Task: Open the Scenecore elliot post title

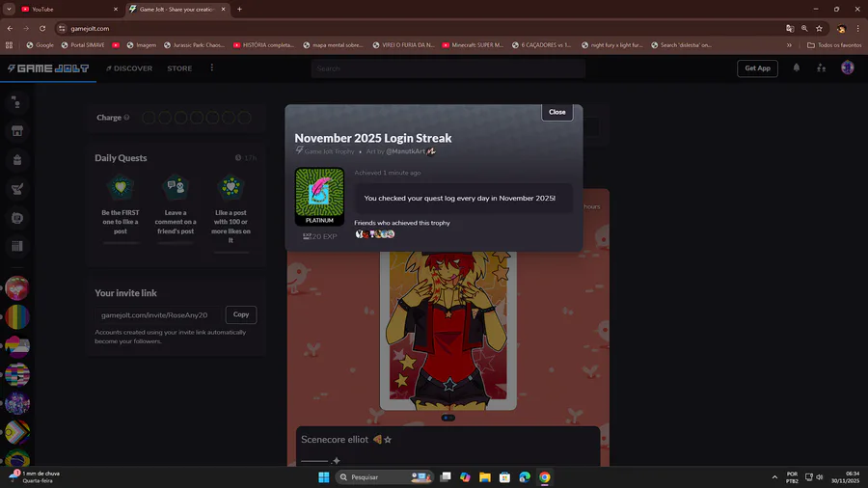Action: coord(335,440)
